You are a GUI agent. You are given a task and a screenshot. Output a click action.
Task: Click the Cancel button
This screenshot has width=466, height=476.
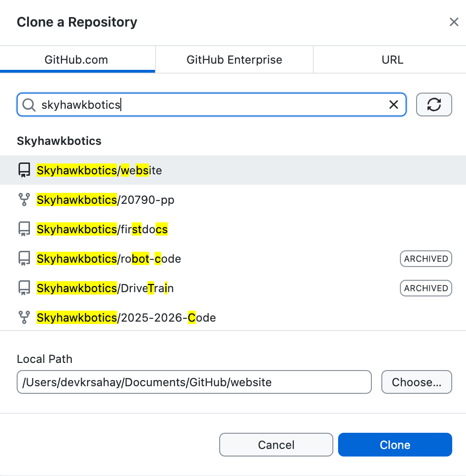tap(276, 445)
